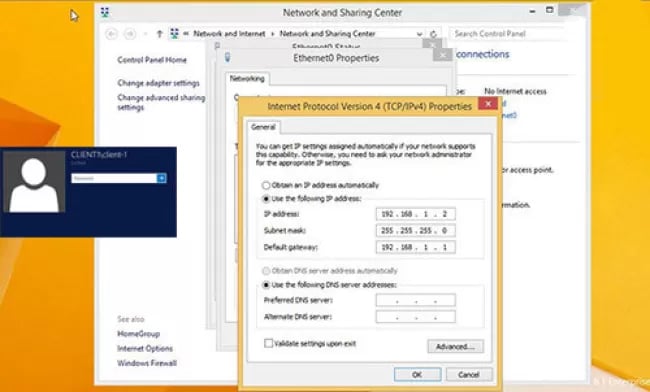This screenshot has width=650, height=392.
Task: Click the Refresh button in address bar
Action: (433, 34)
